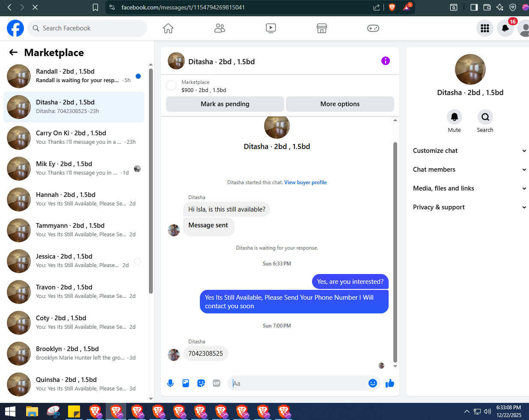Open the emoji picker in message box

click(373, 383)
